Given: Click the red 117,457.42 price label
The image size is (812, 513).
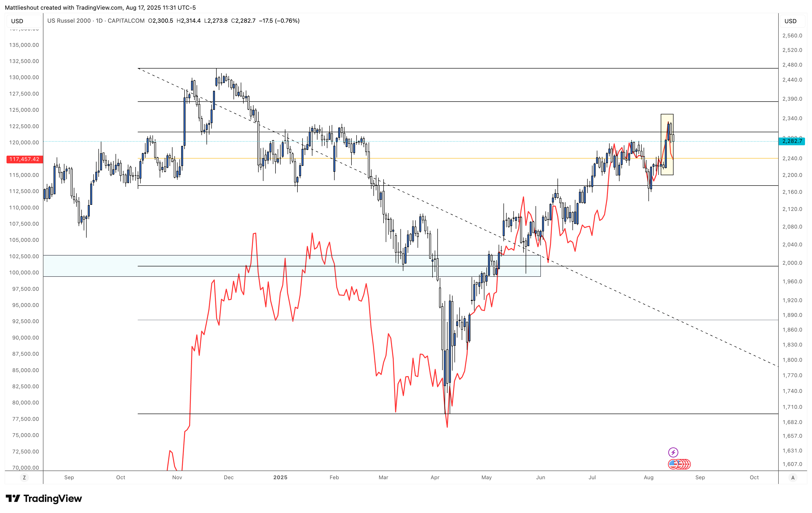Looking at the screenshot, I should point(24,159).
